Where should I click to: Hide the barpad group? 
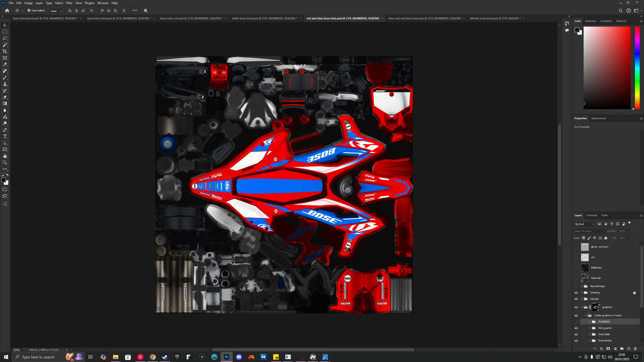(x=576, y=299)
